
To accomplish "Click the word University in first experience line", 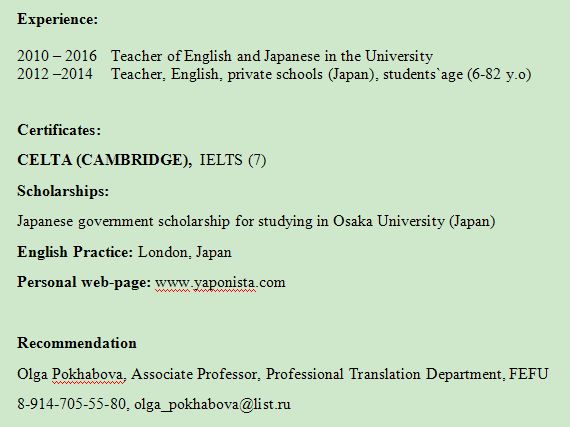I will click(x=399, y=56).
